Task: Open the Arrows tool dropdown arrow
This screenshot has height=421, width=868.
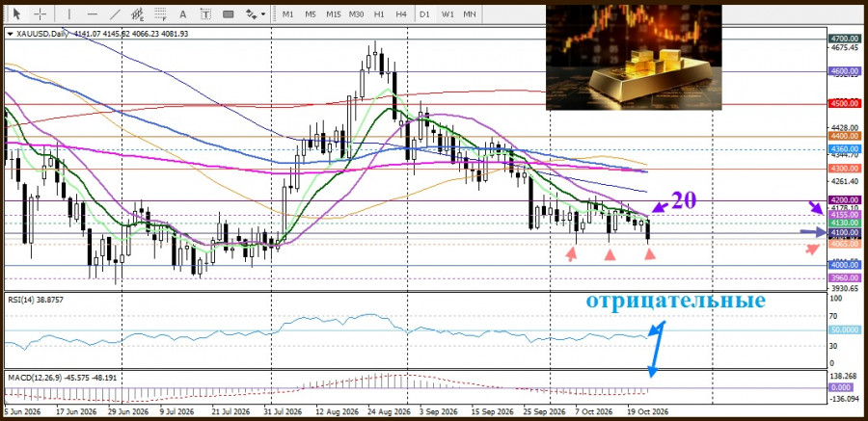Action: [263, 14]
